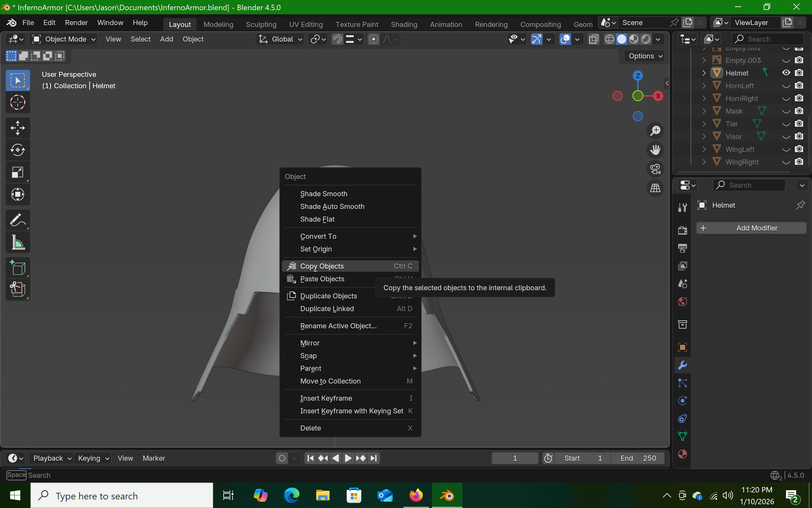Choose Copy Objects menu entry
Viewport: 812px width, 508px height.
[350, 266]
